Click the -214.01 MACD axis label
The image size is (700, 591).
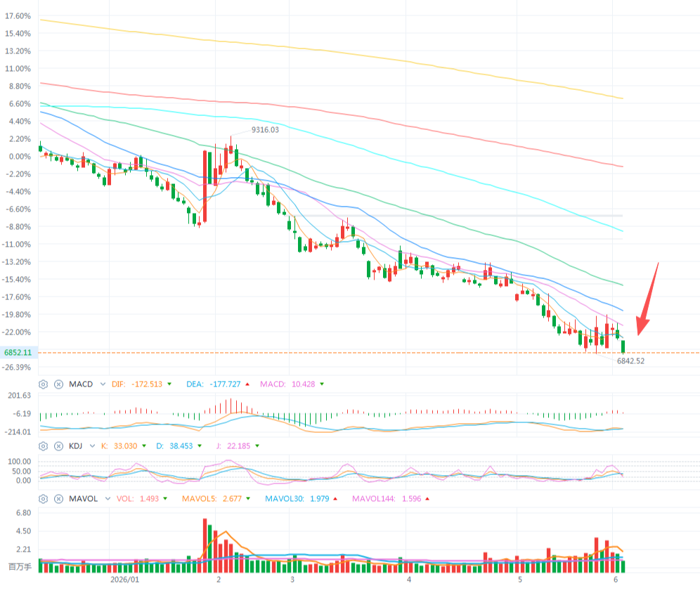(18, 431)
